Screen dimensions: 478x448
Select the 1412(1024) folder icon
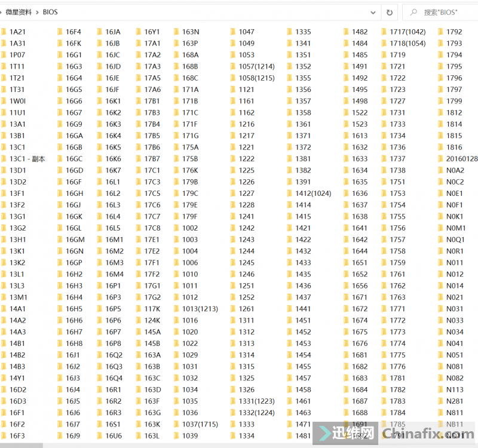pyautogui.click(x=290, y=194)
